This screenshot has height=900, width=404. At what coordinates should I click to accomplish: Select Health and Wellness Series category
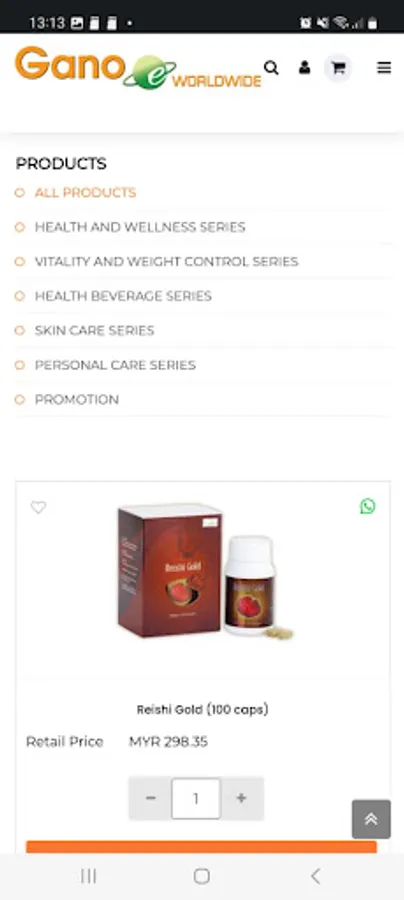pos(140,227)
